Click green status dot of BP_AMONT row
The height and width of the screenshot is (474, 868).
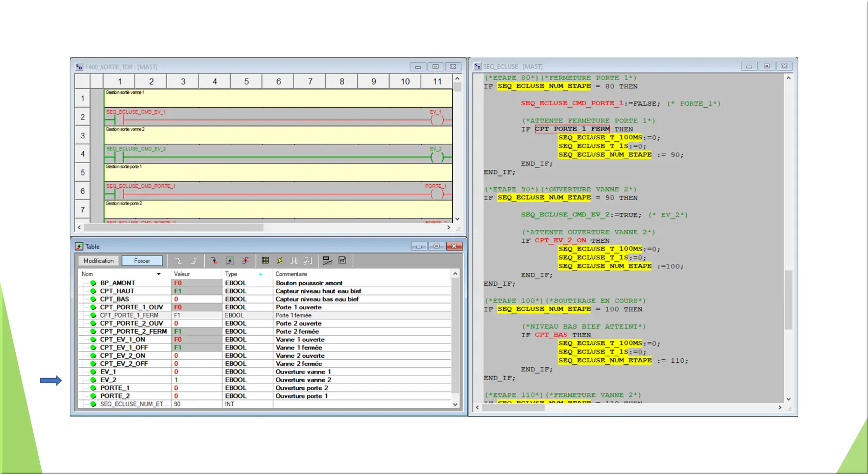click(93, 283)
